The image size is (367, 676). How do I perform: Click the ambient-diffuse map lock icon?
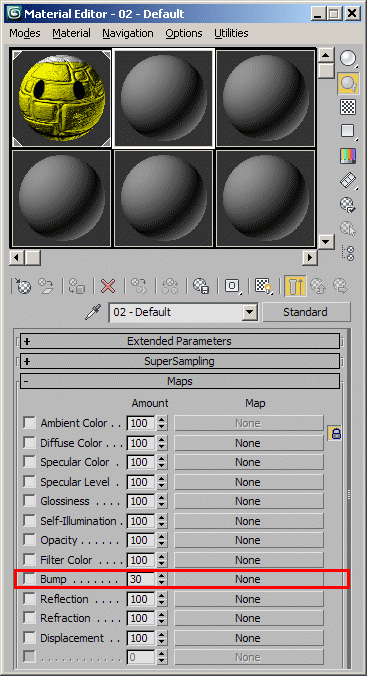pyautogui.click(x=335, y=433)
